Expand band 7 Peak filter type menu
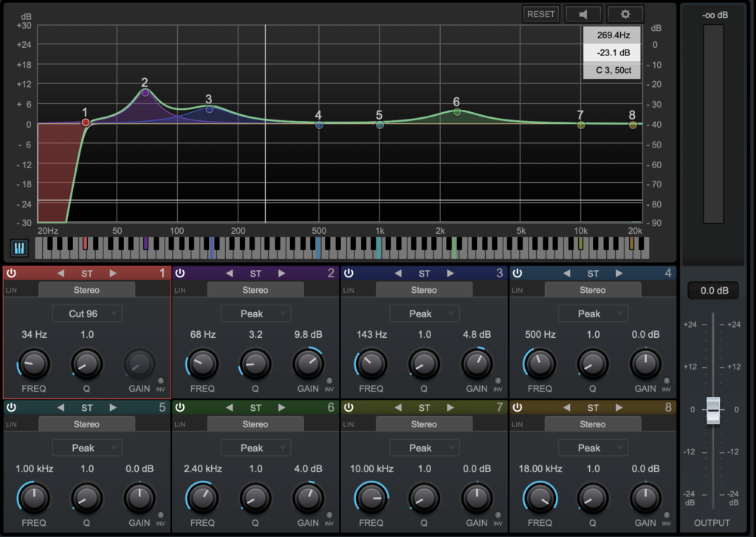This screenshot has width=756, height=537. coord(425,448)
